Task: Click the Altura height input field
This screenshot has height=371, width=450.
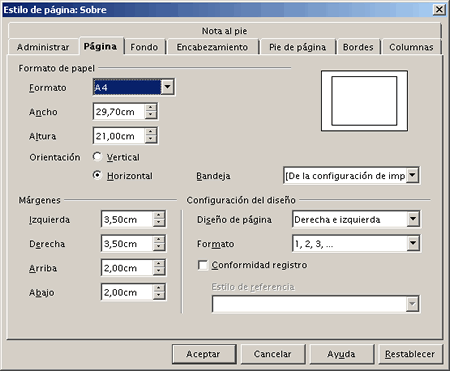Action: click(x=119, y=136)
